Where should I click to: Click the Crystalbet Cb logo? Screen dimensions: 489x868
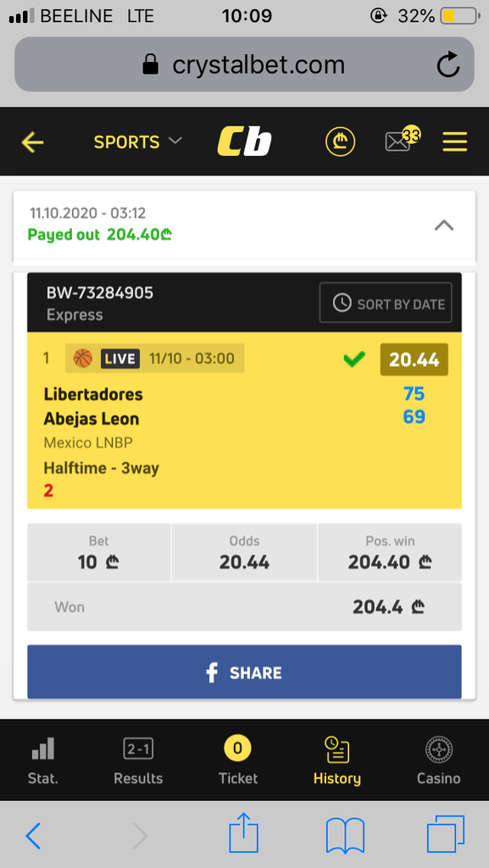pos(244,142)
